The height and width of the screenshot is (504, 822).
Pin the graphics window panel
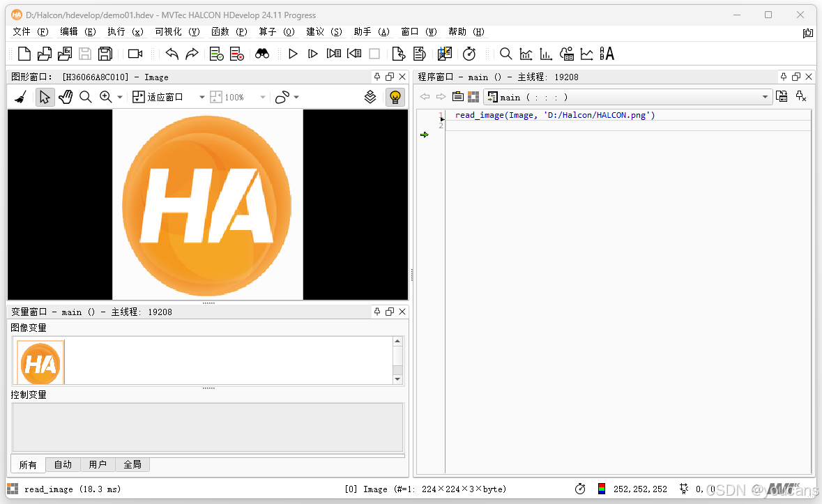[377, 77]
